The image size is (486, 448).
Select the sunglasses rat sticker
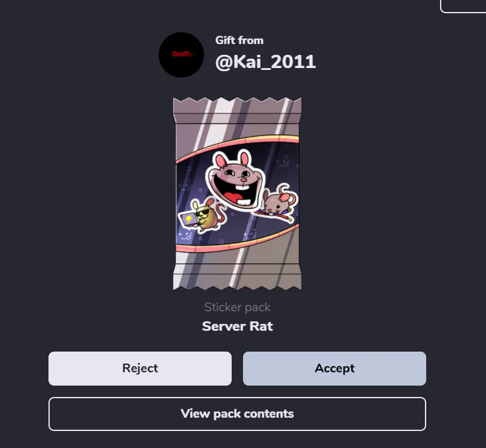[203, 215]
